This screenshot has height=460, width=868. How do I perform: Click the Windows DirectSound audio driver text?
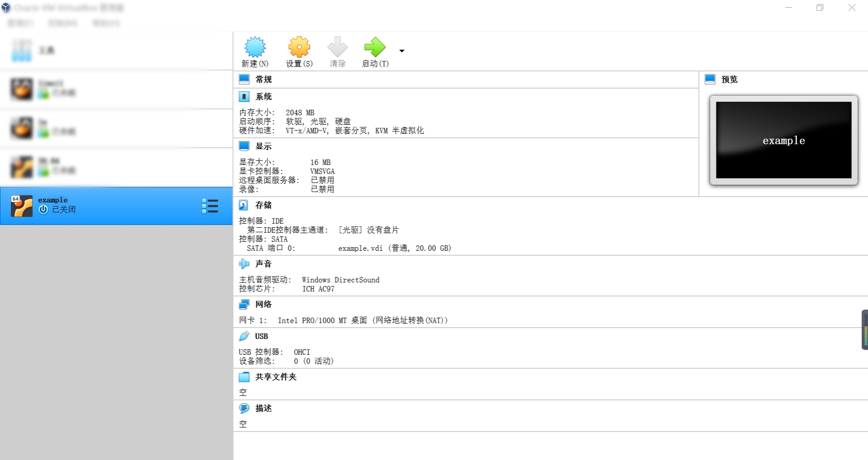(341, 280)
